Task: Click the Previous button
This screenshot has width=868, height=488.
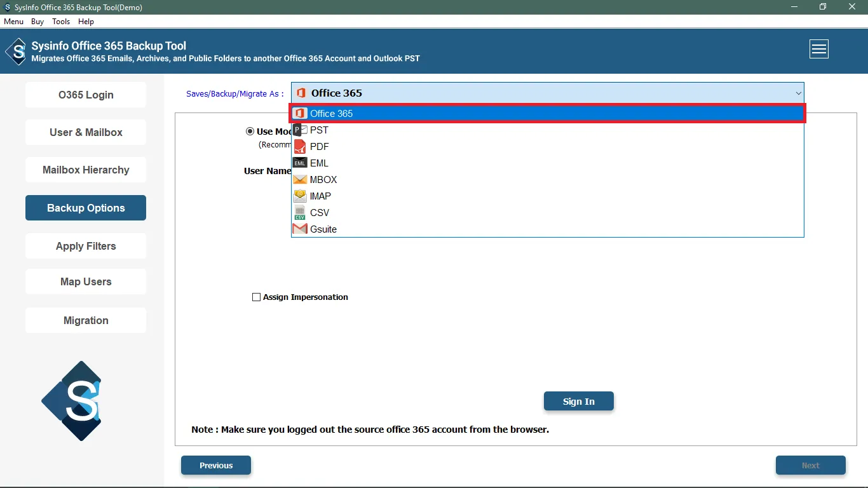Action: click(x=216, y=465)
